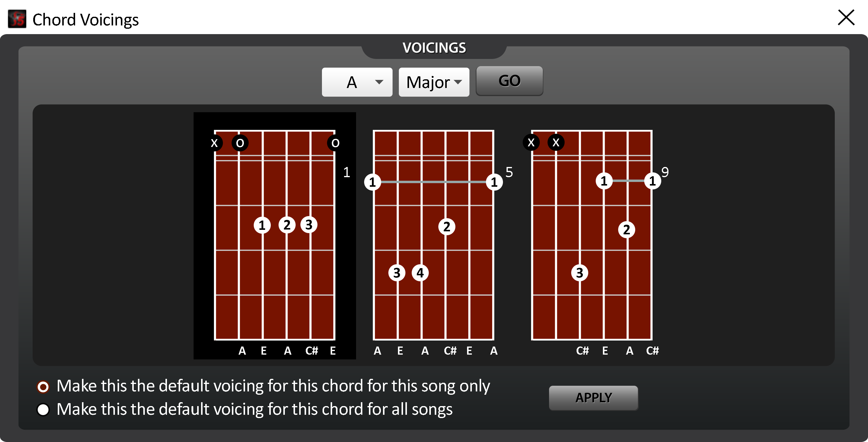Click finger 2 dot in barre voicing
Screen dimensions: 868x442
click(447, 227)
